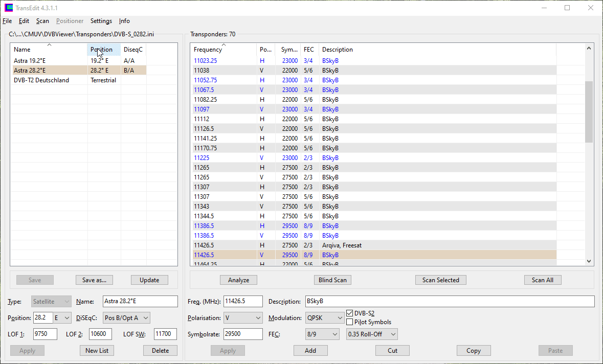Click the Save as... button
The height and width of the screenshot is (364, 603).
(94, 280)
